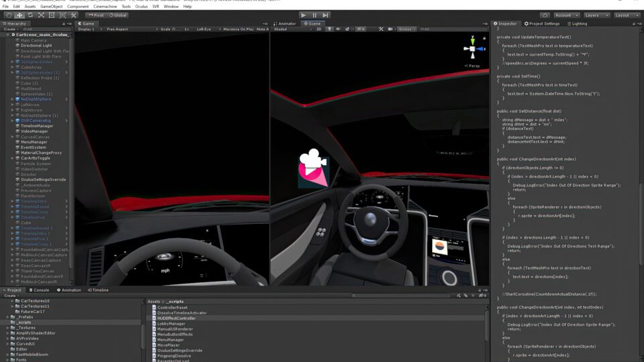Open the Left Eye dropdown
Image resolution: width=644 pixels, height=362 pixels.
point(209,29)
